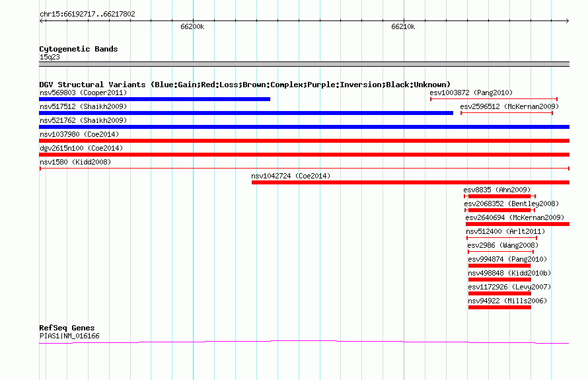Select the red nsv1037980 loss bar
Screen dimensions: 588x380
pos(304,141)
